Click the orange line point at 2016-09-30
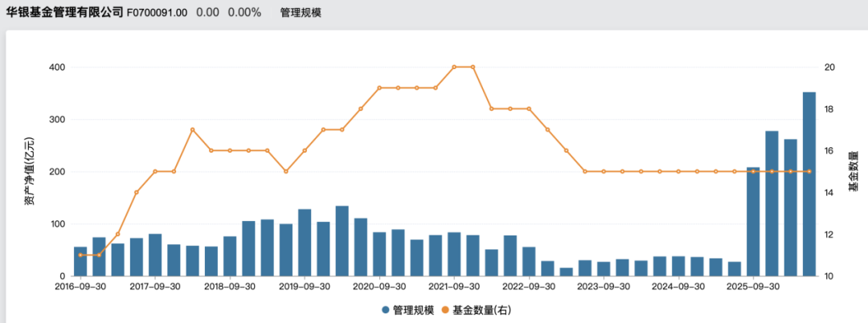Viewport: 868px width, 323px height. [x=80, y=255]
